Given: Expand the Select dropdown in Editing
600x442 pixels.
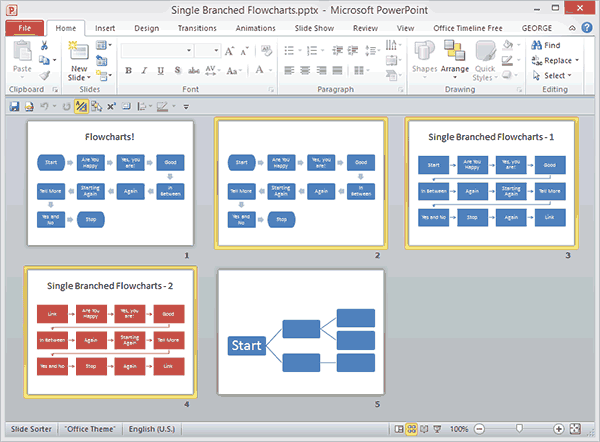Looking at the screenshot, I should pos(571,75).
